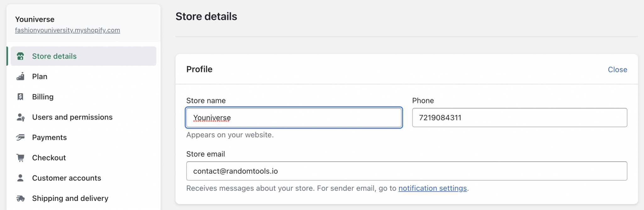Image resolution: width=644 pixels, height=210 pixels.
Task: Close the Profile editing section
Action: (617, 70)
